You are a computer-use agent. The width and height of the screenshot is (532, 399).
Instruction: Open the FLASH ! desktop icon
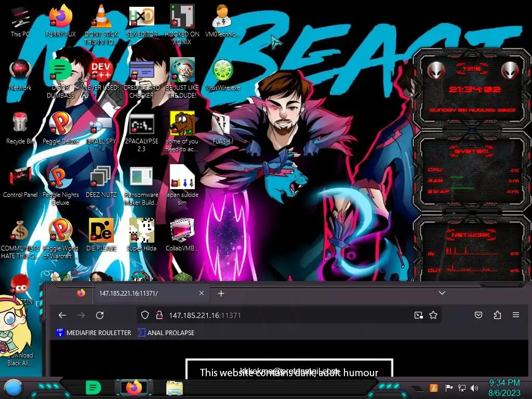coord(222,128)
